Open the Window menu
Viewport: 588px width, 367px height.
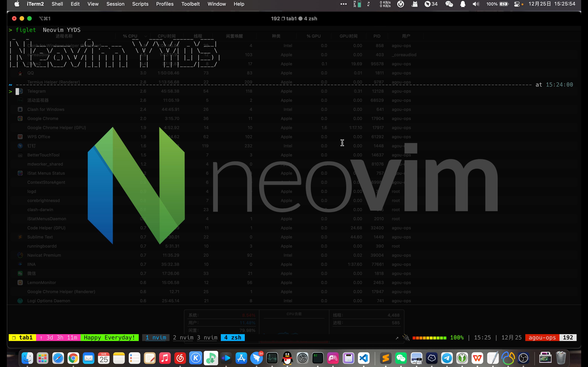[x=216, y=4]
